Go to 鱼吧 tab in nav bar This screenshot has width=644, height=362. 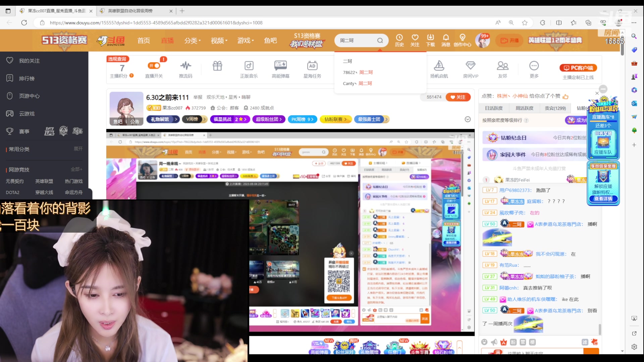click(270, 41)
